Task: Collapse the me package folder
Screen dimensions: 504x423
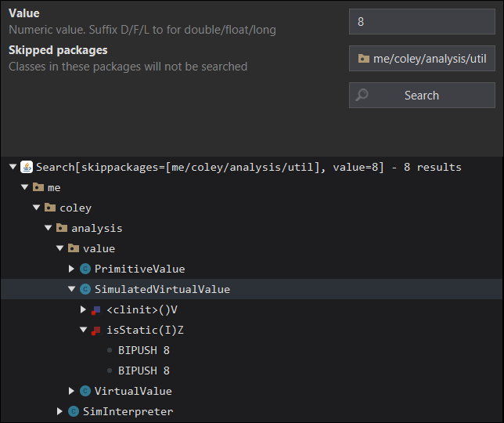Action: pyautogui.click(x=25, y=187)
